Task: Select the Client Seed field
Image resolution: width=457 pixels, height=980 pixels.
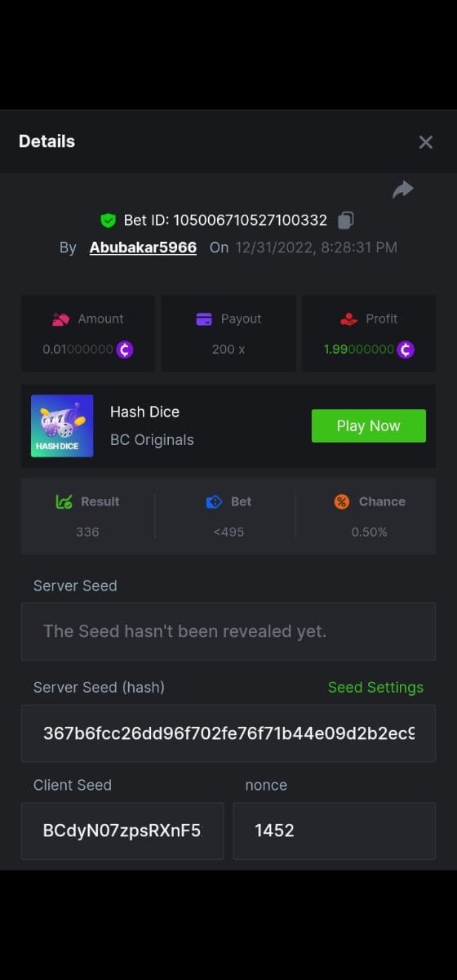Action: pyautogui.click(x=122, y=831)
